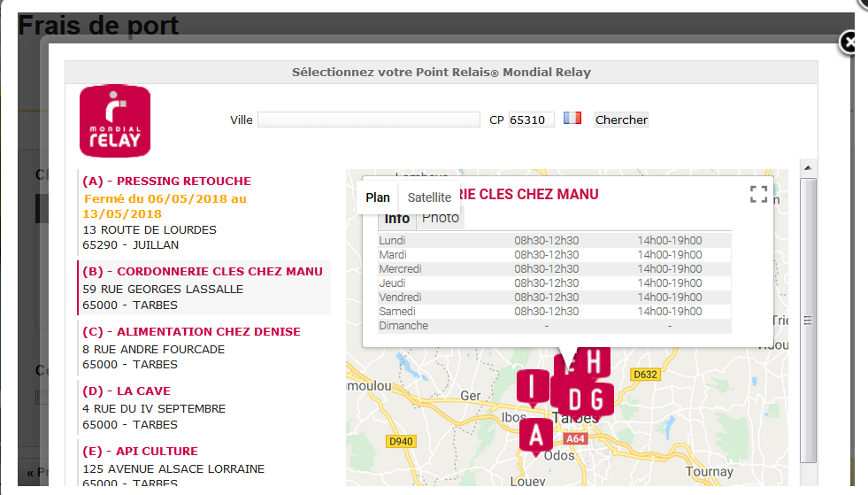Select map marker A
Screen dimensions: 868x495
[x=535, y=437]
